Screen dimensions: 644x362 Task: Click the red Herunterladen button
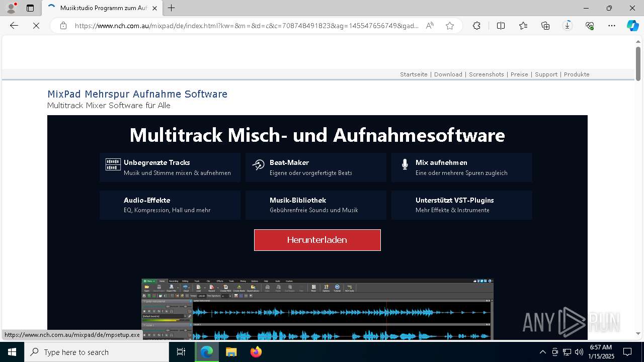tap(317, 240)
